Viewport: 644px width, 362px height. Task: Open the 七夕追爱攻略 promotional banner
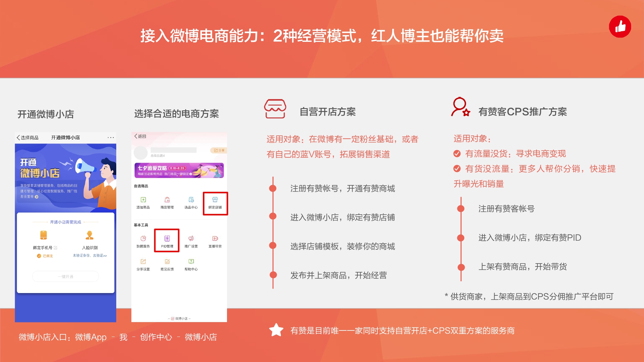(179, 170)
